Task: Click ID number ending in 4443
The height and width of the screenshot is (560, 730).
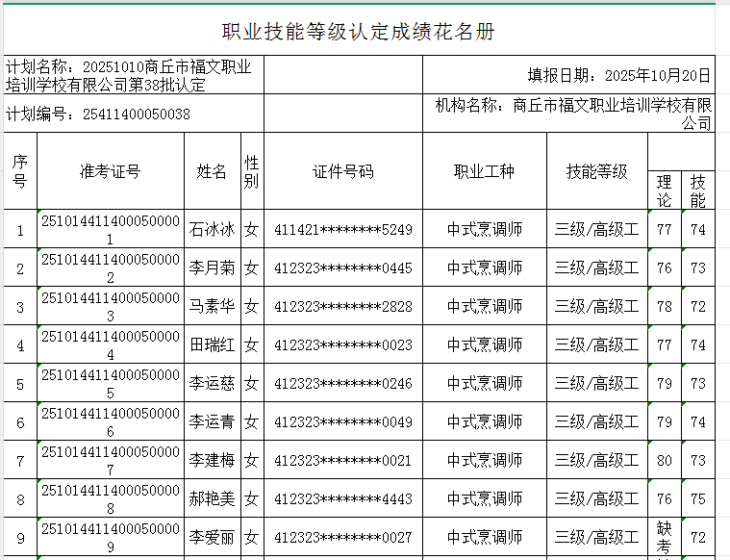Action: [x=342, y=498]
